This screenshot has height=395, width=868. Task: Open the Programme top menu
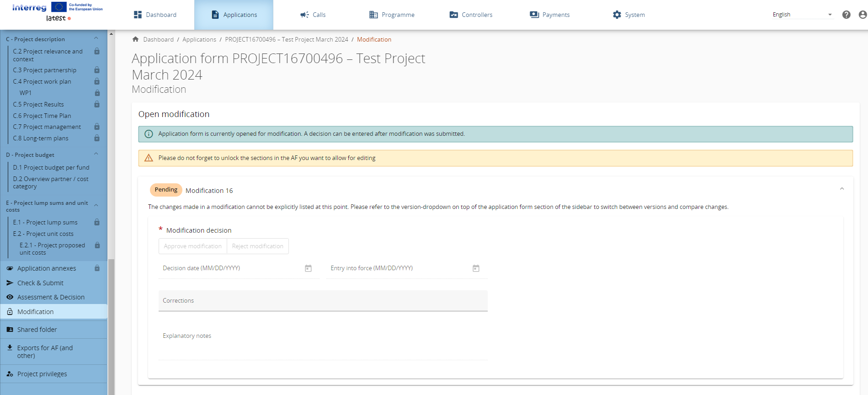click(x=392, y=15)
